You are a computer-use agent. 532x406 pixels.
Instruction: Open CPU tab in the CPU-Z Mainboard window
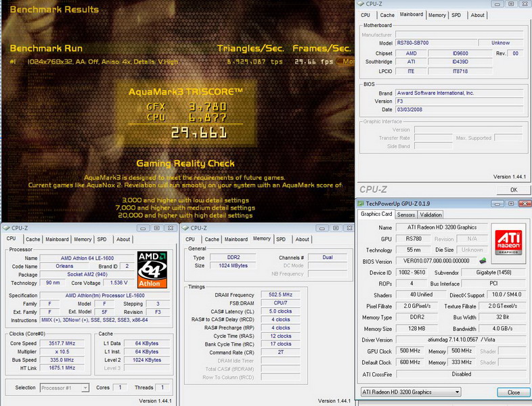click(365, 16)
